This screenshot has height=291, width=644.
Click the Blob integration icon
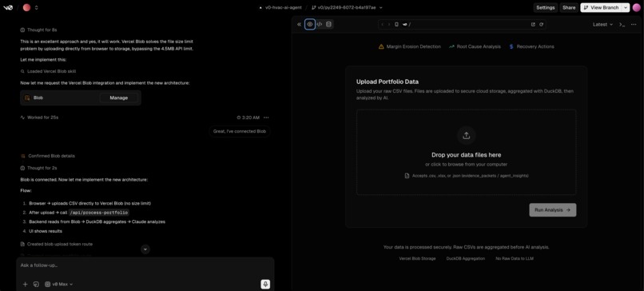pyautogui.click(x=27, y=98)
